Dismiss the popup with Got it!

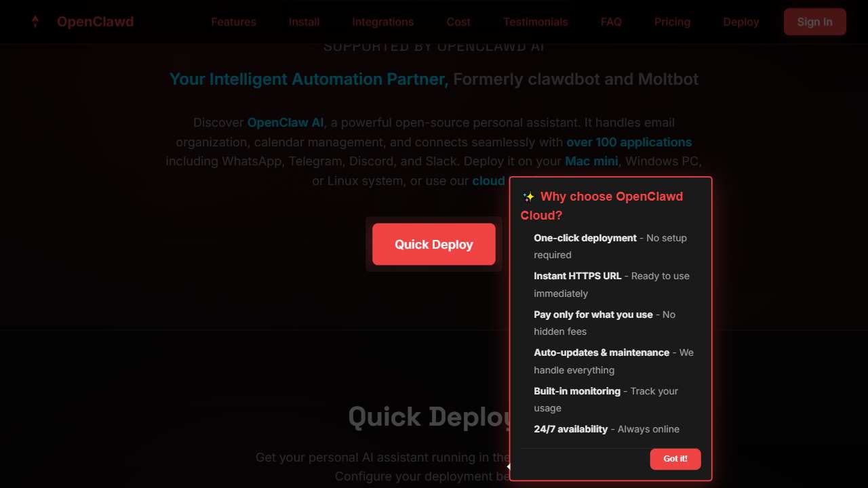[675, 459]
